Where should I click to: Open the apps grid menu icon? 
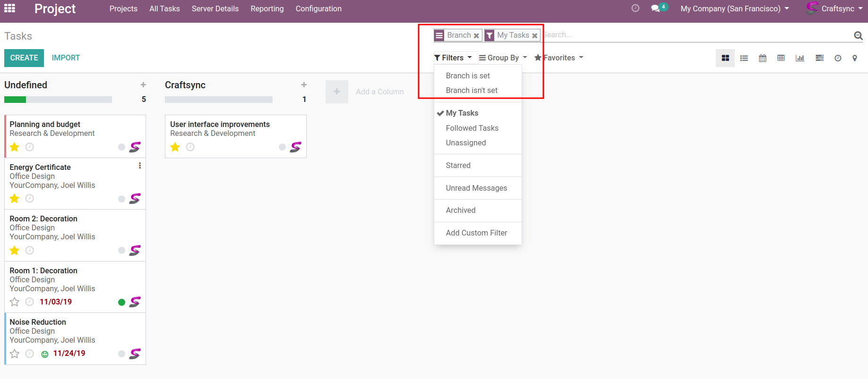pyautogui.click(x=9, y=8)
